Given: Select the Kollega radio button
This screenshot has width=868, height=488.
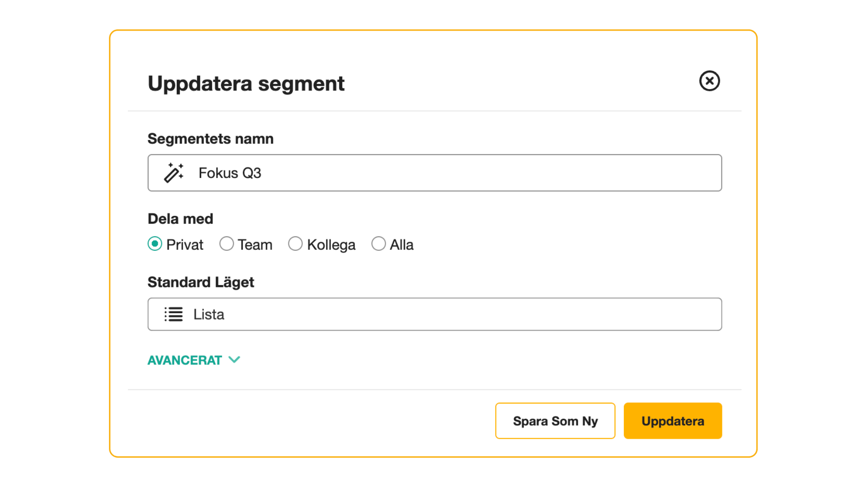Looking at the screenshot, I should tap(295, 244).
